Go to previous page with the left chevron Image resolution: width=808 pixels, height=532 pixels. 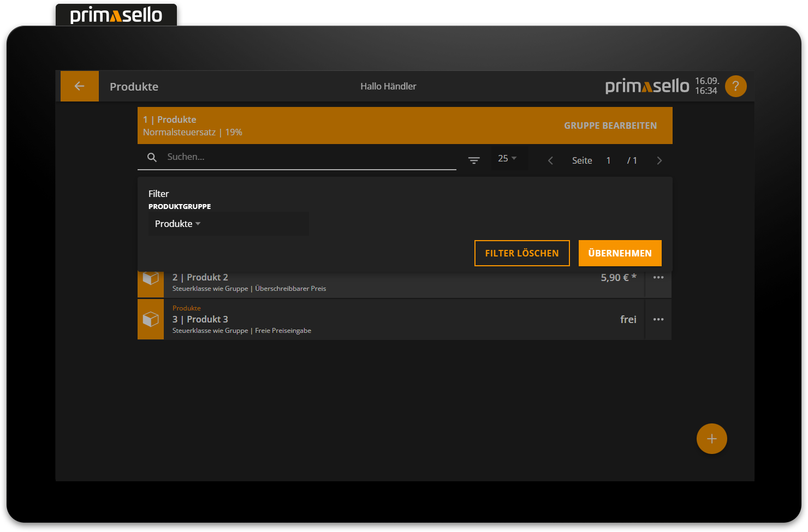pos(550,160)
